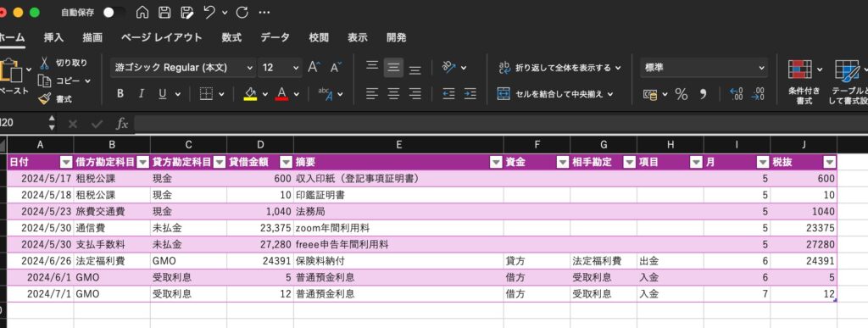
Task: Switch to the 描画 ribbon tab
Action: pos(92,37)
